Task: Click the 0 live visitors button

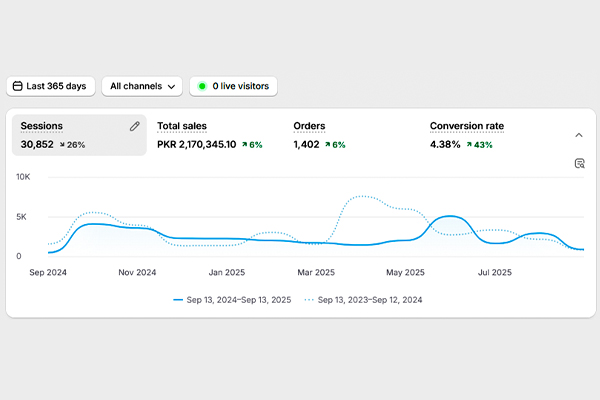Action: pyautogui.click(x=234, y=87)
